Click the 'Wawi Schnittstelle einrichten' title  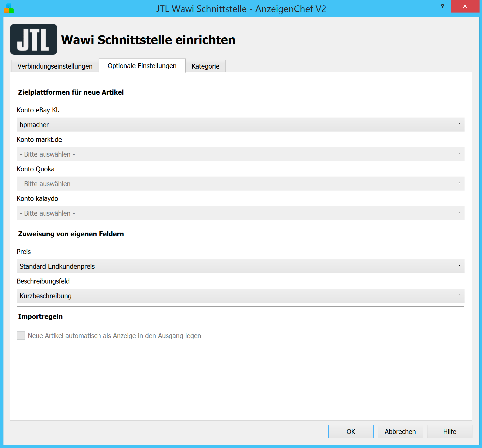pos(148,40)
